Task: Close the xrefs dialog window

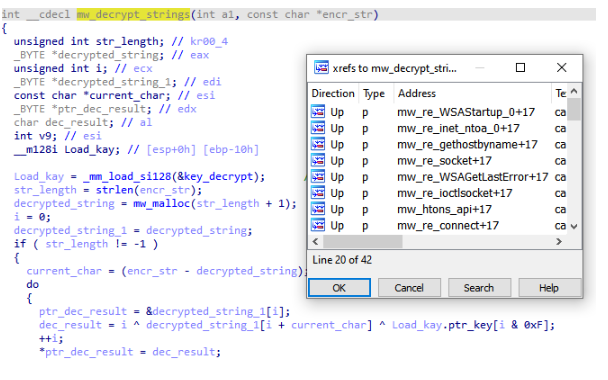Action: pos(561,68)
